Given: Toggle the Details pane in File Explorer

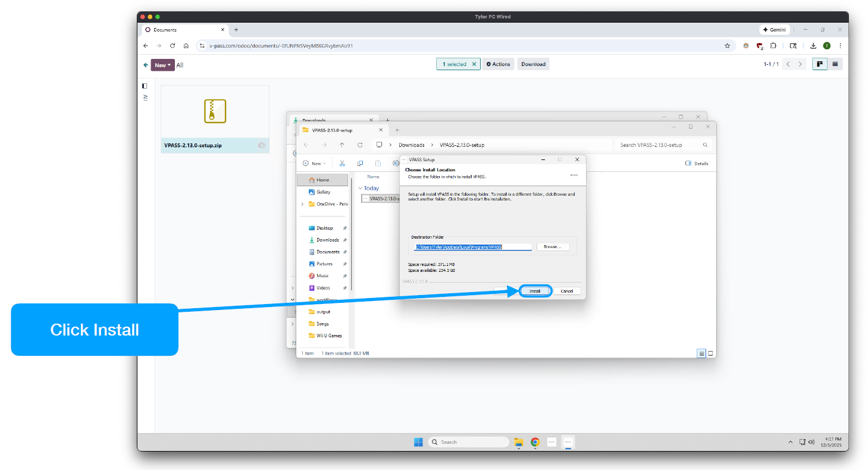Looking at the screenshot, I should pos(697,163).
